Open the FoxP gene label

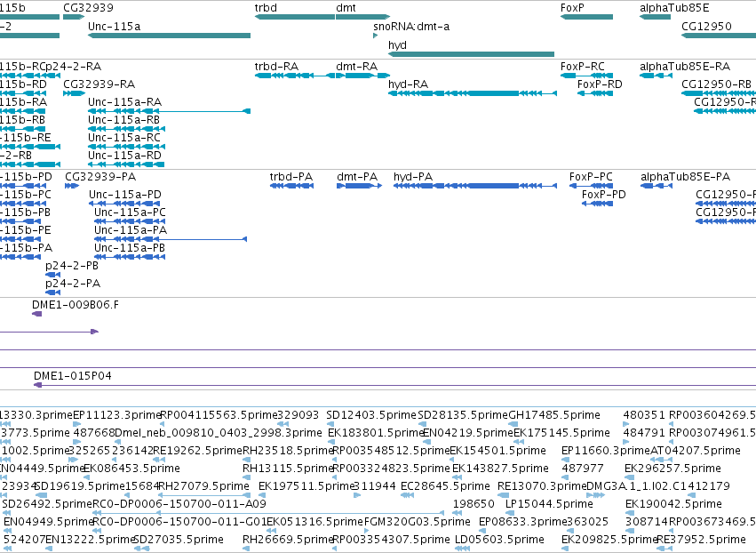point(572,8)
